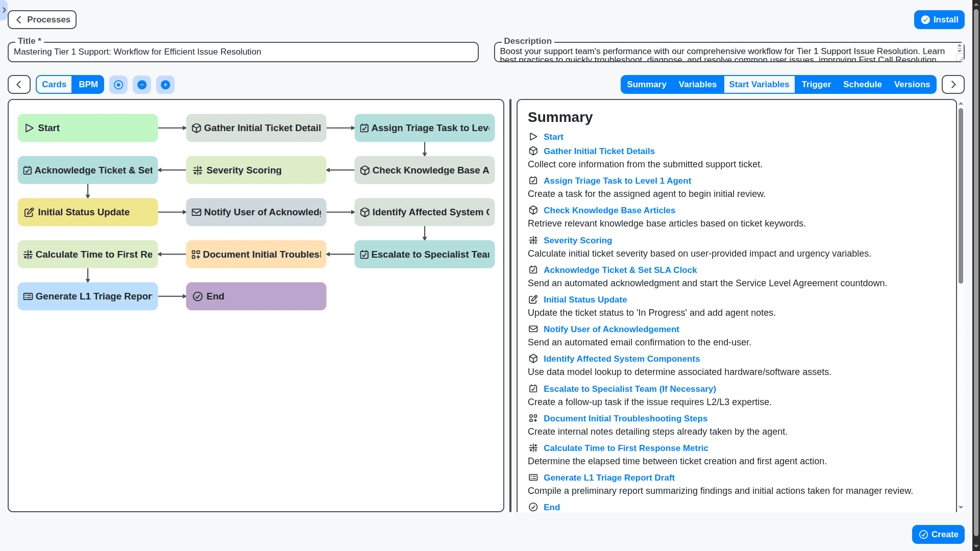Switch to the Trigger tab
The width and height of the screenshot is (980, 551).
pos(816,84)
